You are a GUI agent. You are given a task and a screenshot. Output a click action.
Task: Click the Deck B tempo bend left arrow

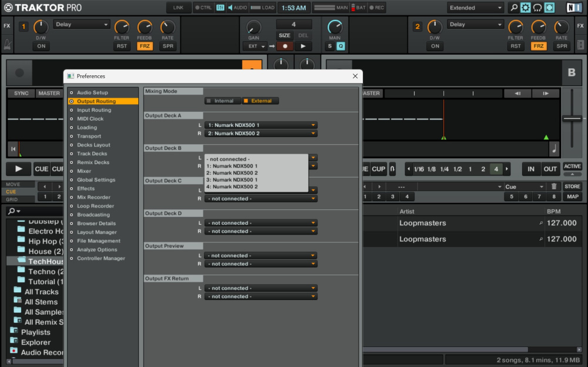point(517,93)
